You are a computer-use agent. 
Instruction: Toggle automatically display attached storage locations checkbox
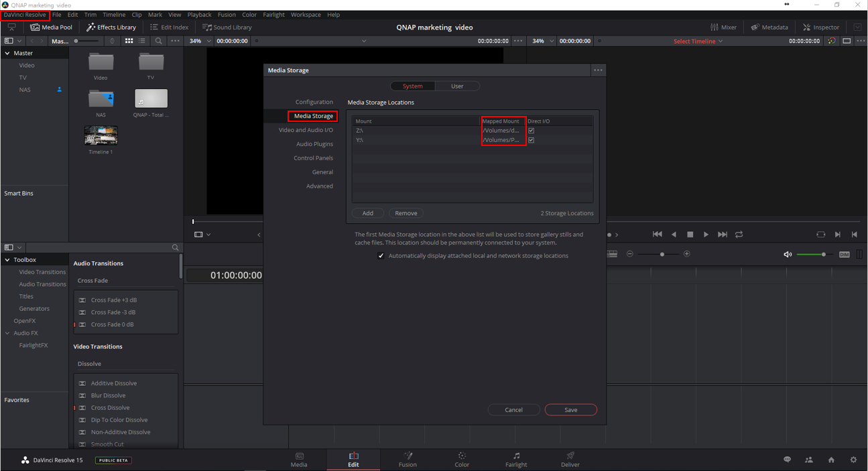(381, 256)
